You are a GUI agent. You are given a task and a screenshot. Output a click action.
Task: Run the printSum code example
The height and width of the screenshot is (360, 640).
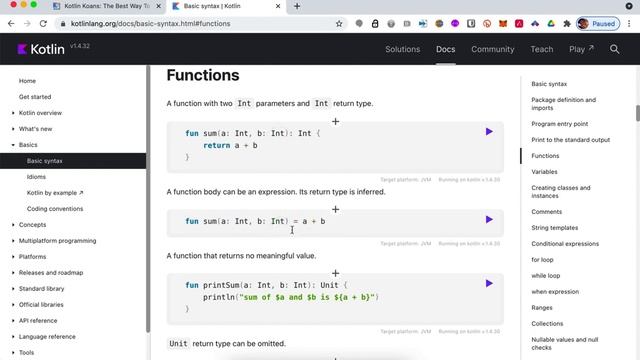click(x=489, y=283)
